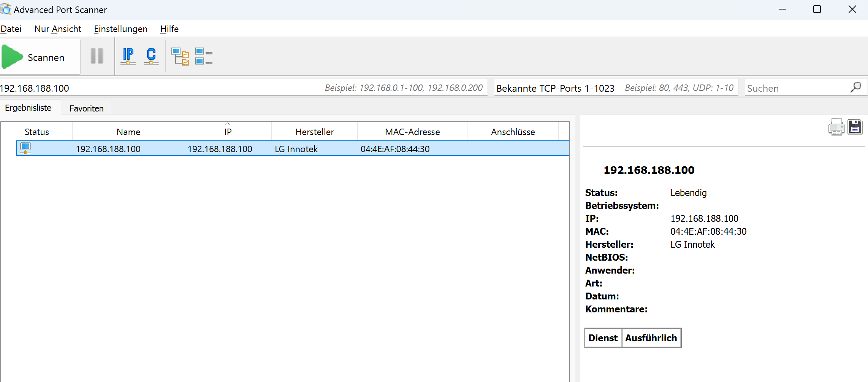Click the IP range toolbar icon
The image size is (868, 382).
(x=128, y=56)
